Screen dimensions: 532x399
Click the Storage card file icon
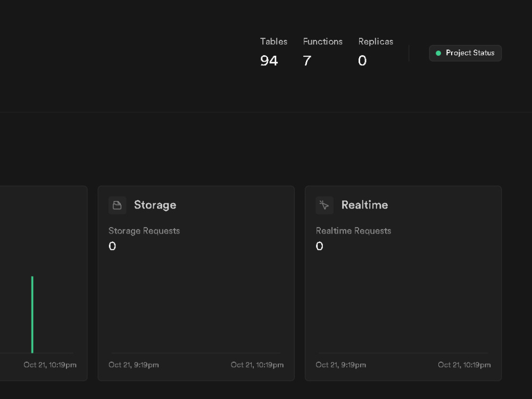pos(118,205)
